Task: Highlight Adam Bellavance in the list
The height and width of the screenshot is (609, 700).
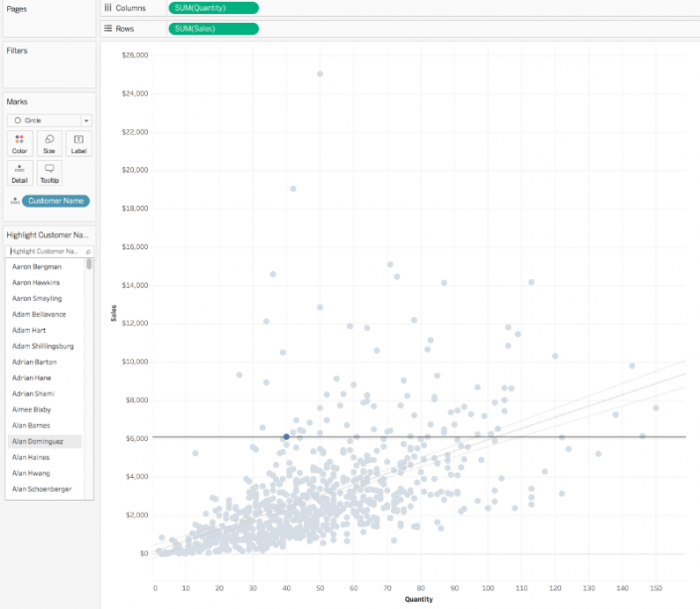Action: [39, 314]
